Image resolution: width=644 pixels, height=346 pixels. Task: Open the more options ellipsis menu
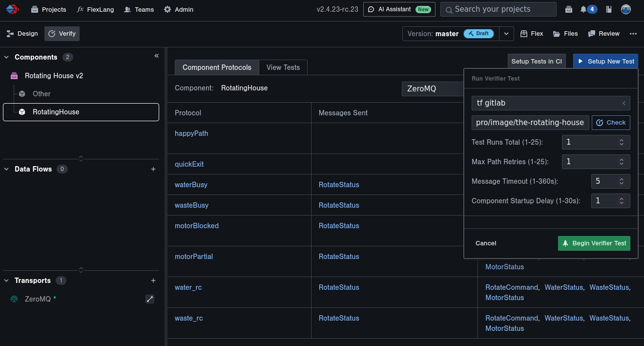point(633,34)
